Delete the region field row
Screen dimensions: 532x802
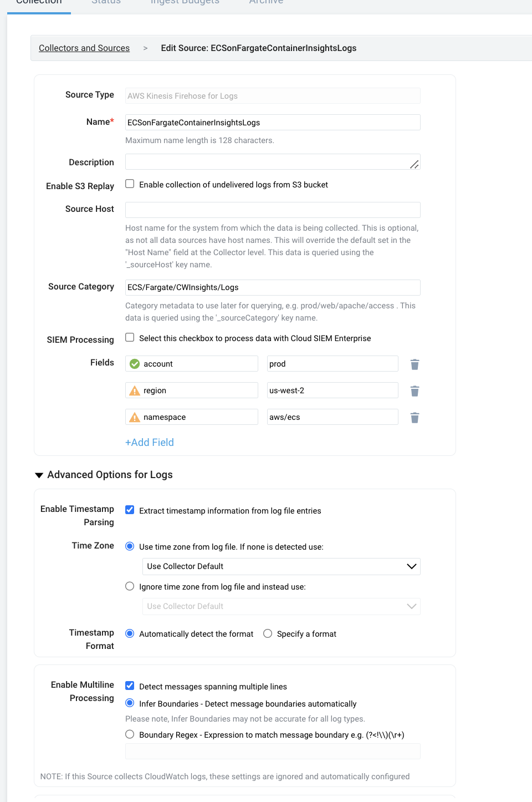415,391
